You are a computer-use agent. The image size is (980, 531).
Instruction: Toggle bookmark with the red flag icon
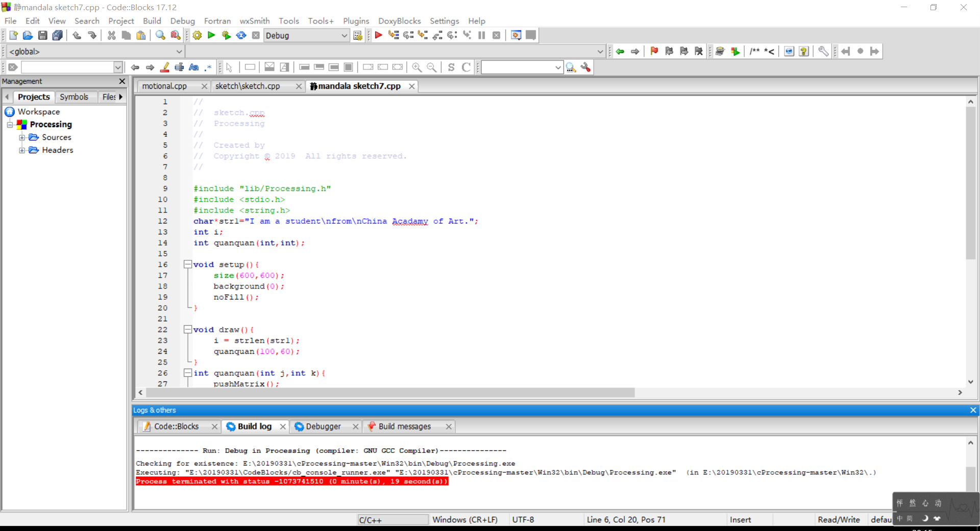[654, 51]
